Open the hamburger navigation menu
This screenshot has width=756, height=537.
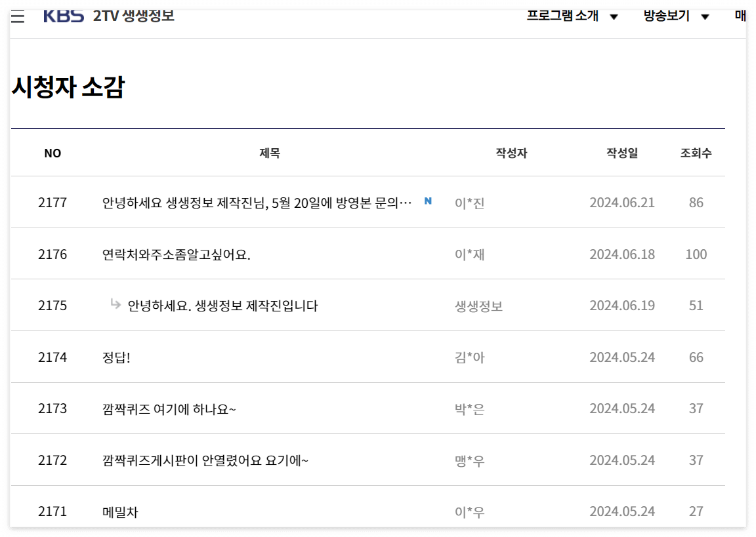18,16
